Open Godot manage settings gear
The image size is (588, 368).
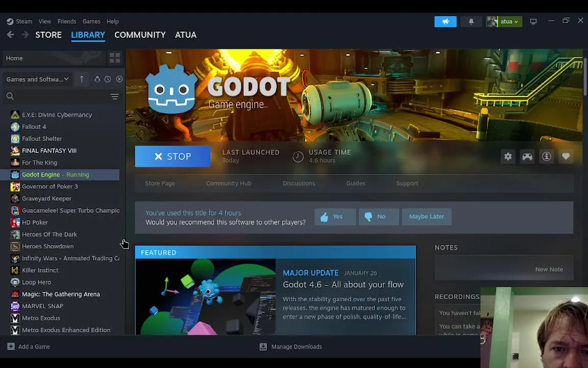coord(508,156)
